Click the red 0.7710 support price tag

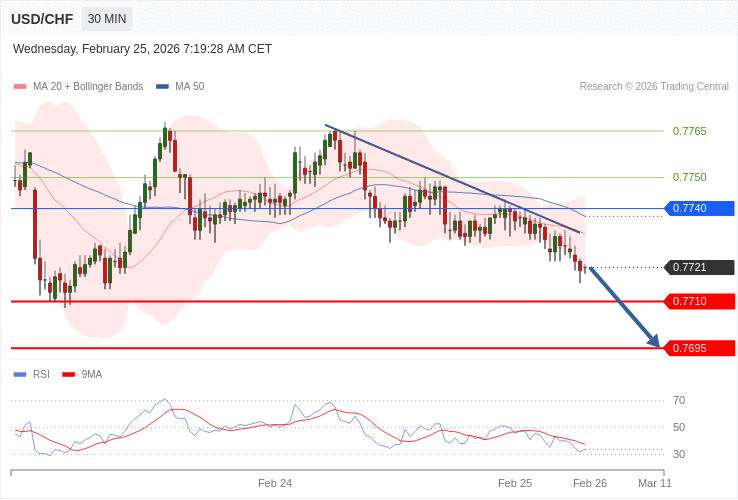click(x=699, y=301)
